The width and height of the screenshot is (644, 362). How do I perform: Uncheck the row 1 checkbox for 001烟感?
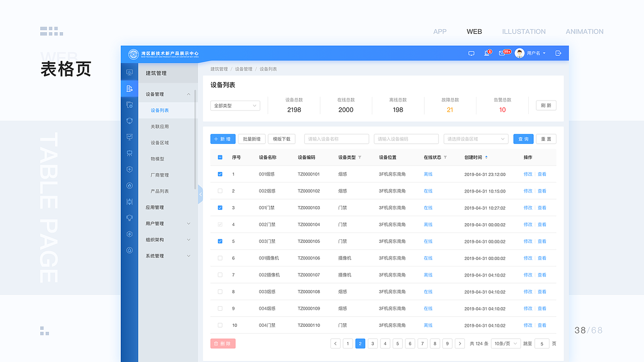coord(220,174)
